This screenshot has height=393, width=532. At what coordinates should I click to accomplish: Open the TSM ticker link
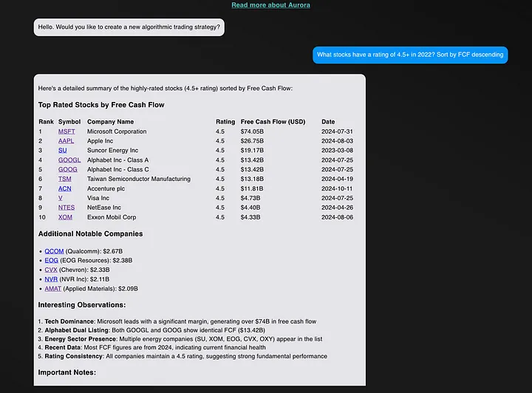point(64,179)
